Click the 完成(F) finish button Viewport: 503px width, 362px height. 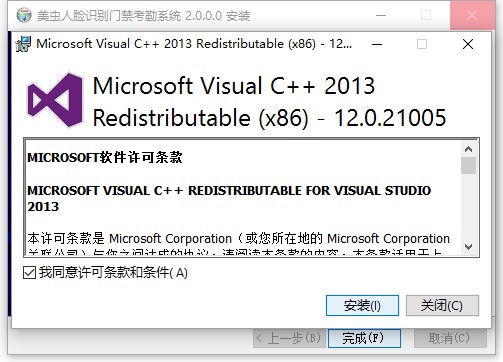click(x=364, y=338)
